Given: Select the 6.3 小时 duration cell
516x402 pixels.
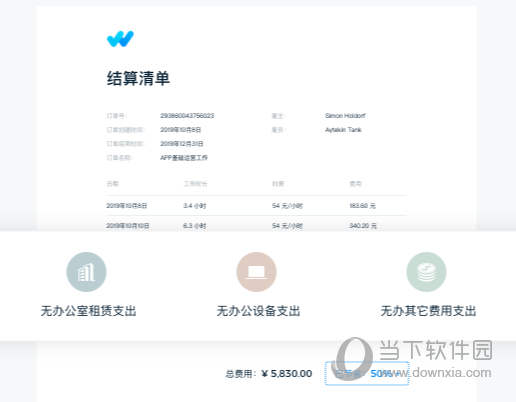Looking at the screenshot, I should (x=195, y=226).
